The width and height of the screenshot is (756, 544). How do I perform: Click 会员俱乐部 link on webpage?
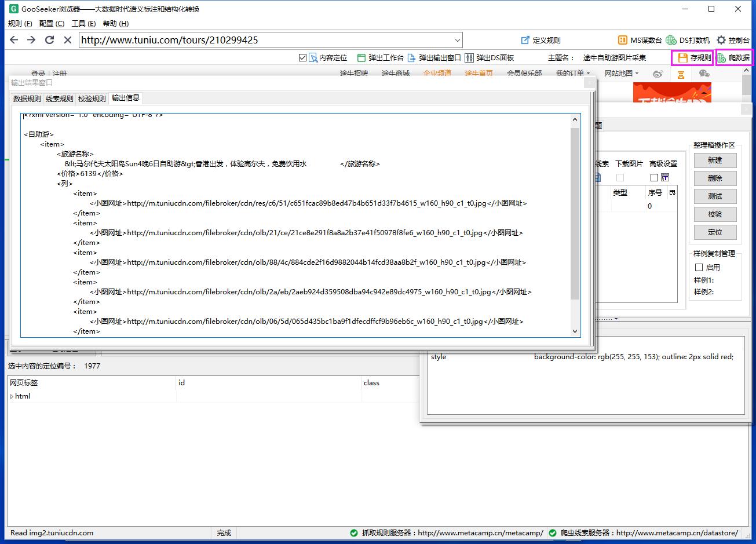point(524,74)
